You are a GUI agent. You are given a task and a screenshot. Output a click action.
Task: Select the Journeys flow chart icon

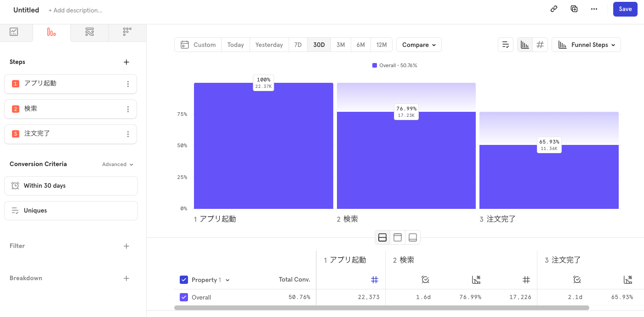point(89,32)
